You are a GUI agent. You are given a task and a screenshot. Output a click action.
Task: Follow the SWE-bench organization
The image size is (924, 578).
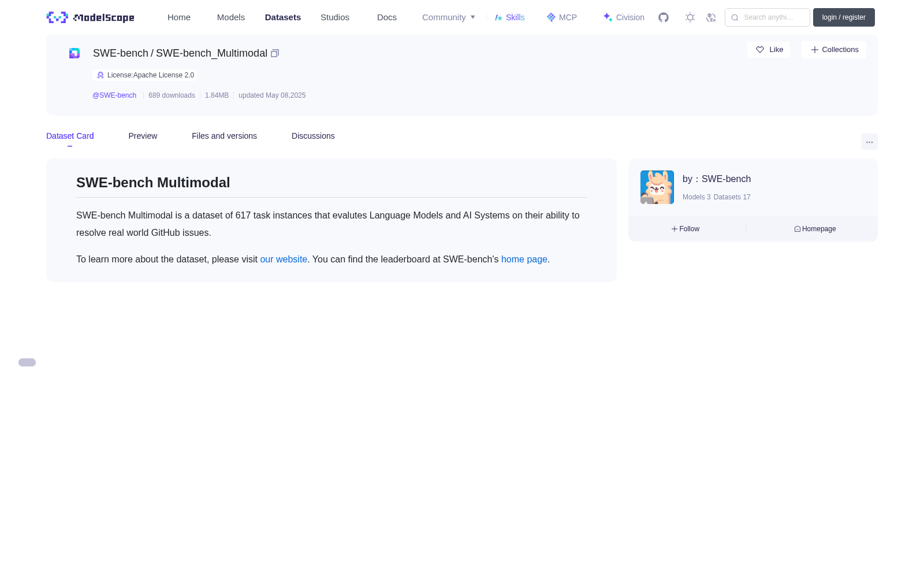tap(685, 229)
